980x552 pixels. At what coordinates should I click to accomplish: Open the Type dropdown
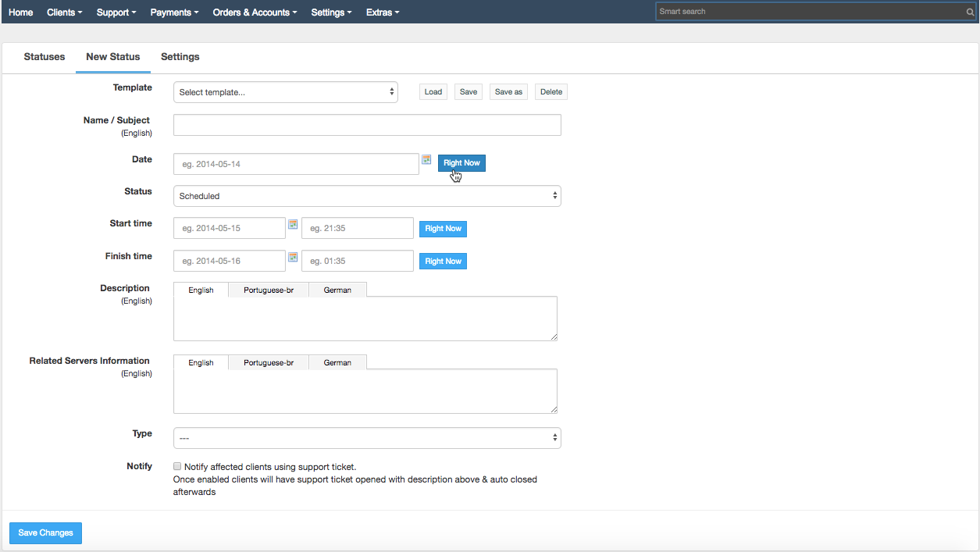(367, 437)
